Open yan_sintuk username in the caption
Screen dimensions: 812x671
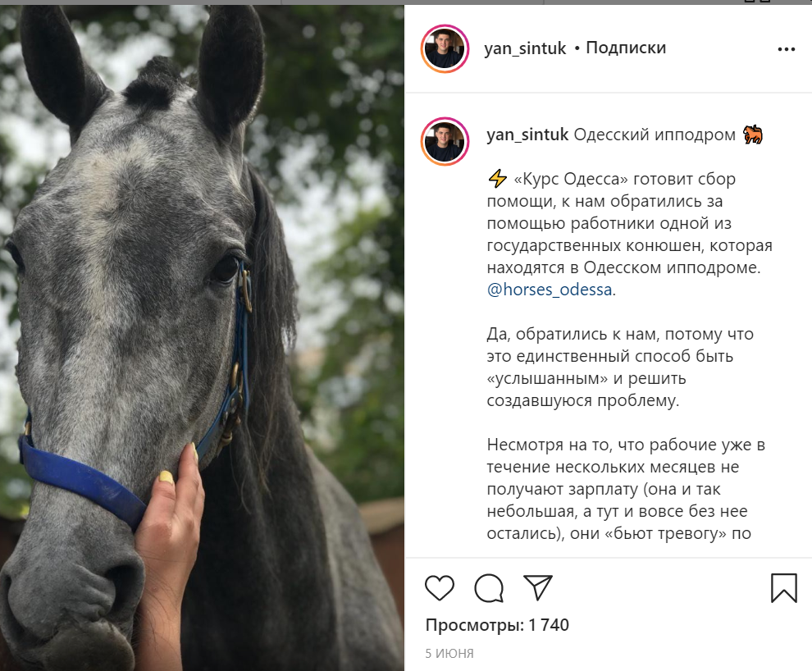(x=527, y=135)
